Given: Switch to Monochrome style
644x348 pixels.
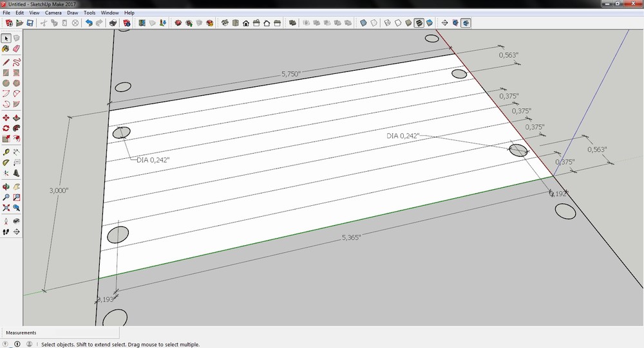Looking at the screenshot, I should coord(430,23).
